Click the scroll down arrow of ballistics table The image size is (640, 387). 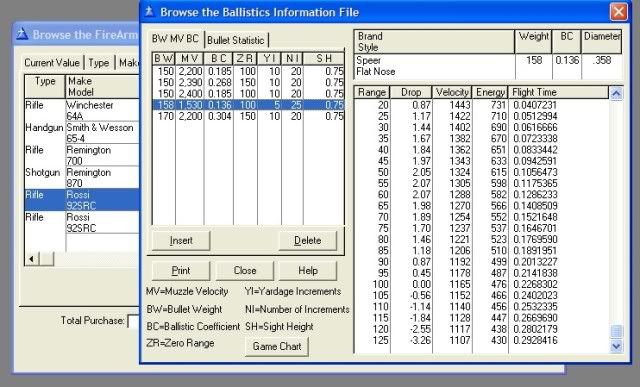tap(616, 346)
